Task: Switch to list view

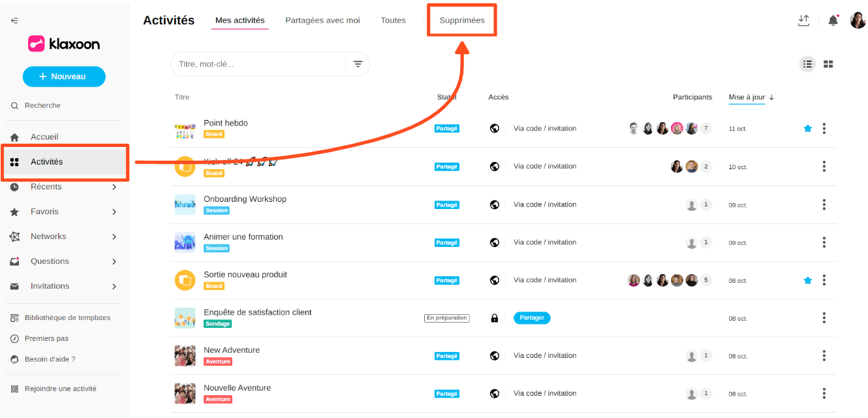Action: (x=808, y=64)
